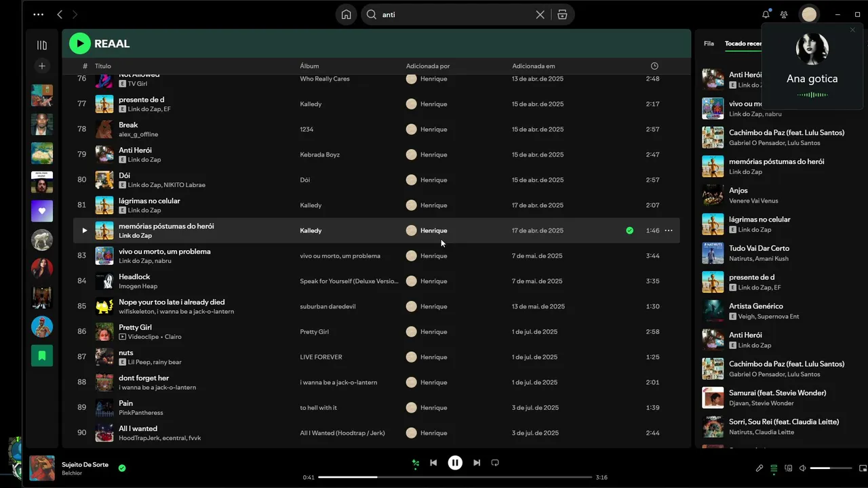Create a playlist with the plus button
The width and height of the screenshot is (868, 488).
(x=42, y=66)
